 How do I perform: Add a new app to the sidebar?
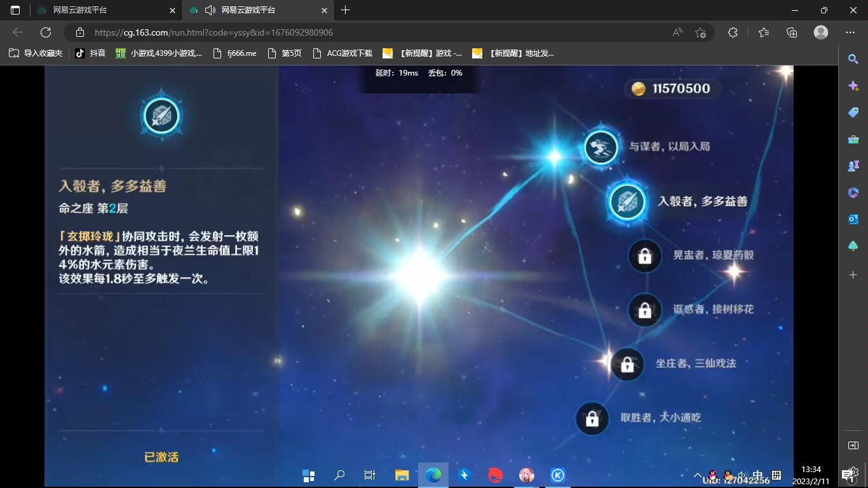tap(853, 274)
